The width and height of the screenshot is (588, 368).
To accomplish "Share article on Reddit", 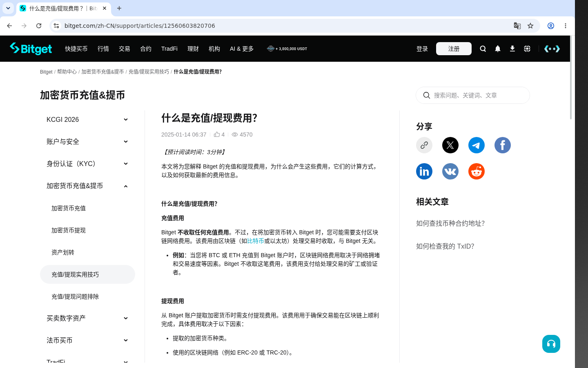I will pyautogui.click(x=477, y=171).
